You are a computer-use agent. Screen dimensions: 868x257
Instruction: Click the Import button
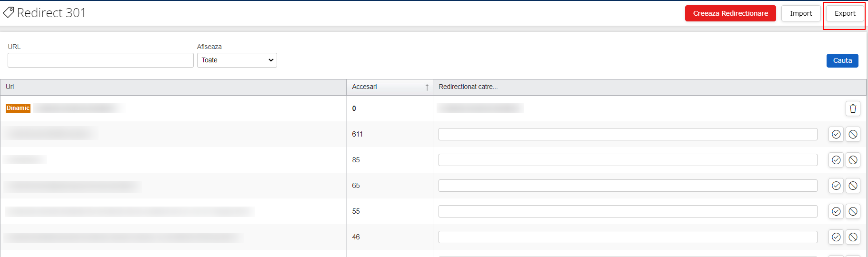pos(801,13)
